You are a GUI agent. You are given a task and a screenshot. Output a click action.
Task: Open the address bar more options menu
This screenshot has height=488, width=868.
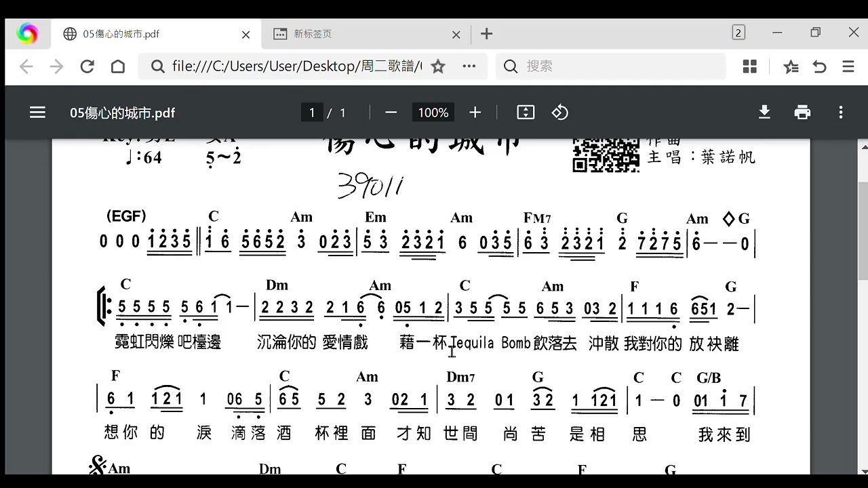tap(469, 66)
